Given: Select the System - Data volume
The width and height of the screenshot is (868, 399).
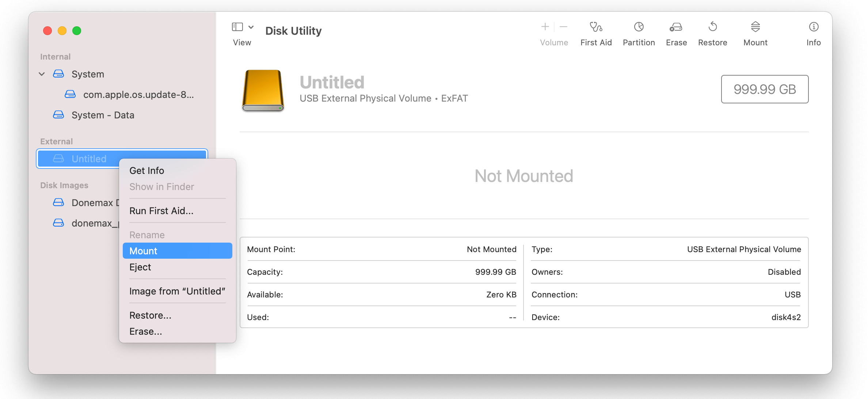Looking at the screenshot, I should tap(103, 115).
